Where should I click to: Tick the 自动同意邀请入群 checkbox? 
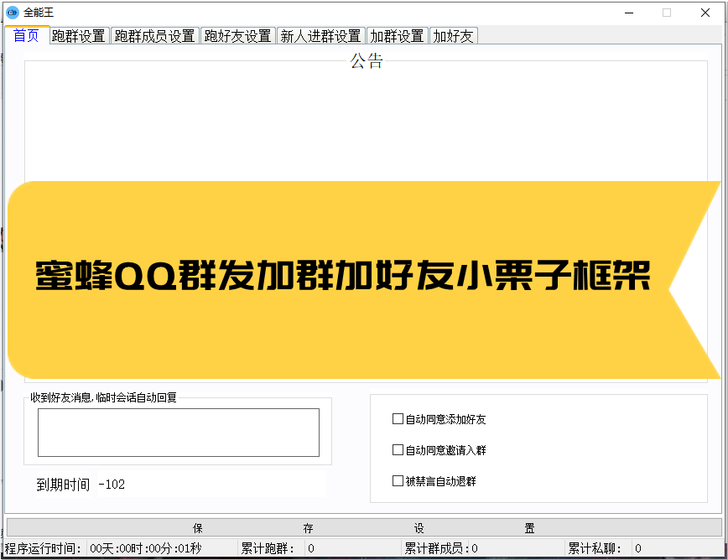click(439, 450)
